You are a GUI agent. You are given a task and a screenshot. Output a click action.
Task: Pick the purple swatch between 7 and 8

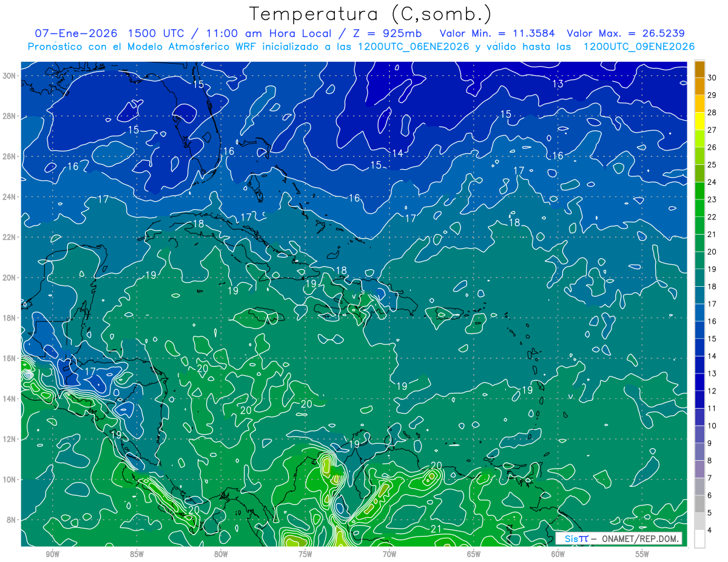(699, 470)
